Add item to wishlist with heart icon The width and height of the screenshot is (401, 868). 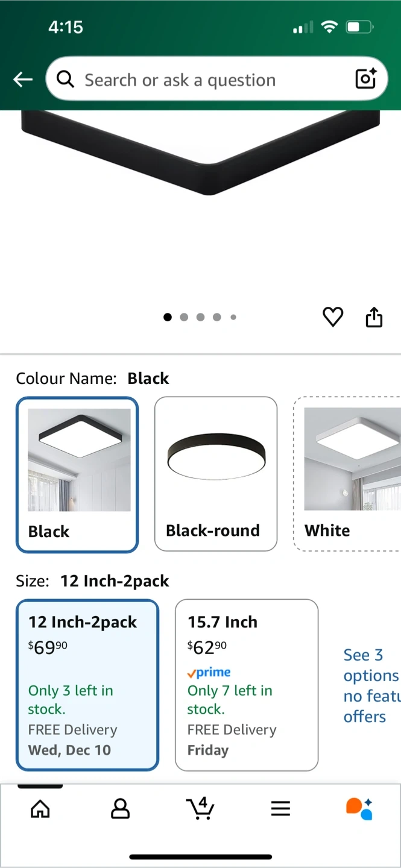coord(333,316)
